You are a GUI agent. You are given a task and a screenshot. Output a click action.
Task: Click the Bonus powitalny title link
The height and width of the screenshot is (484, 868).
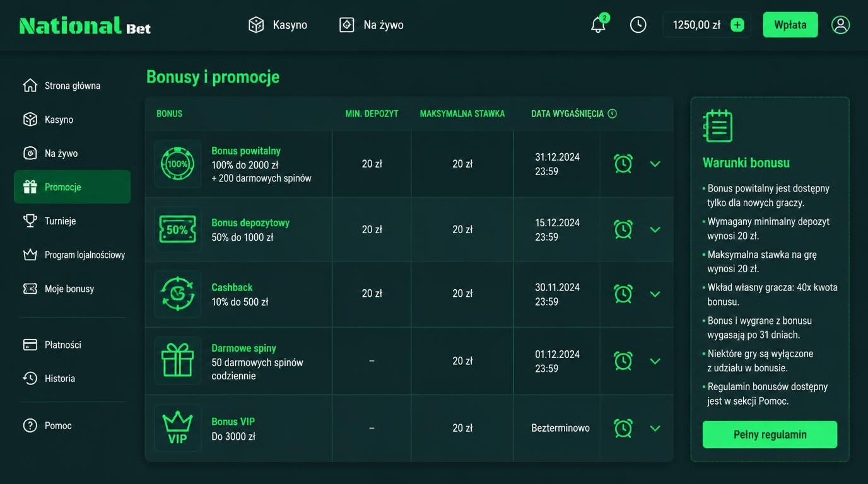[x=246, y=151]
